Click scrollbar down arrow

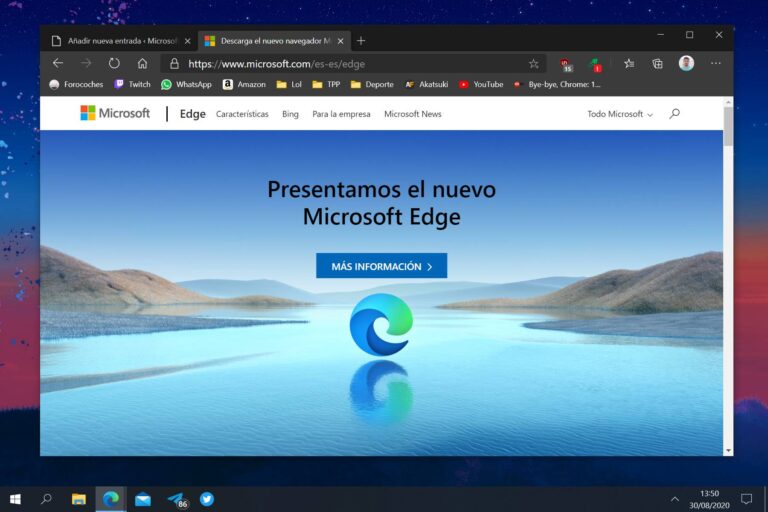[x=728, y=450]
